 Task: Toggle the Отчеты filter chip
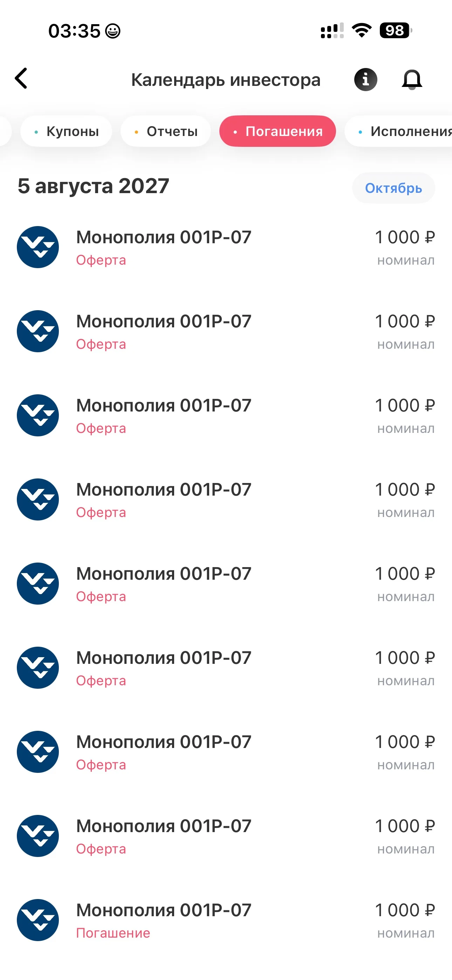(165, 131)
